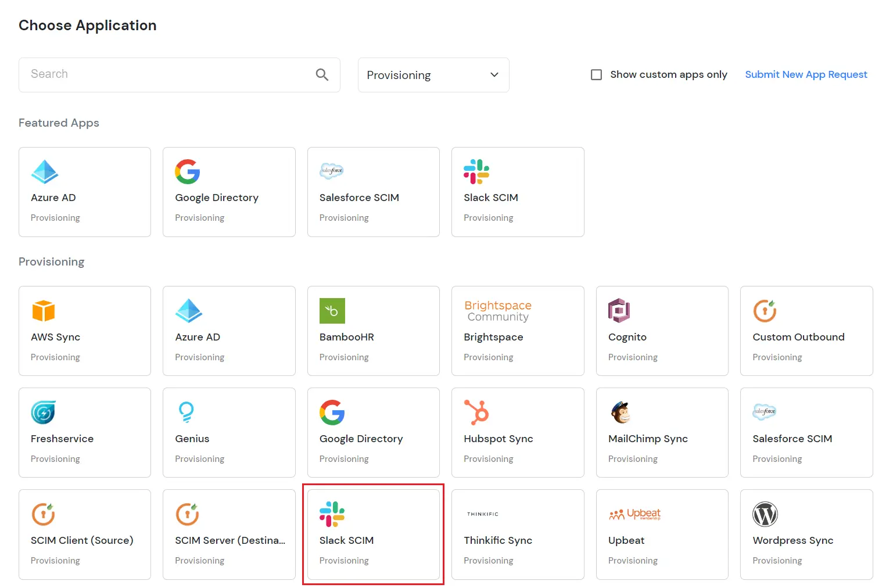Click the Hubspot Sync sprocket icon
893x588 pixels.
(476, 413)
